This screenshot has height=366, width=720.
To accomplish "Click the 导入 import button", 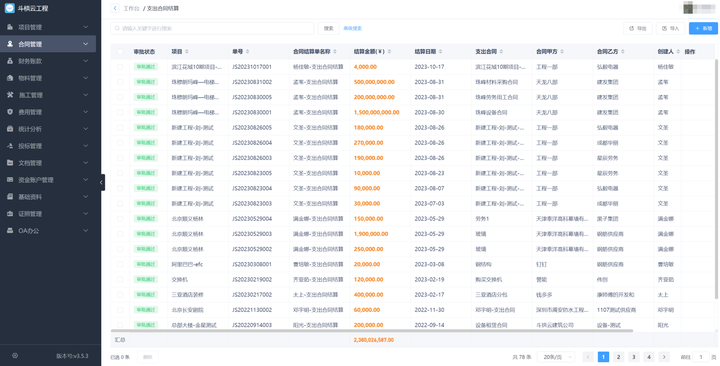I will pos(670,28).
